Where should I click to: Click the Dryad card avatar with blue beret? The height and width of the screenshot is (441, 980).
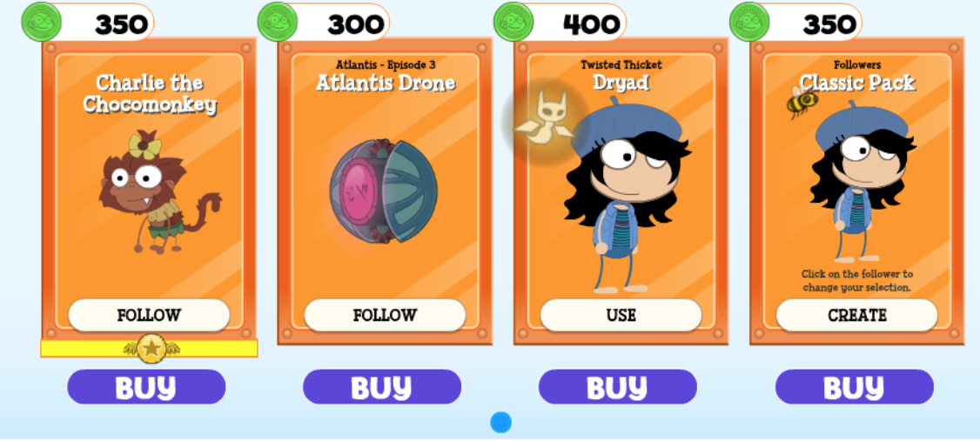pyautogui.click(x=625, y=195)
